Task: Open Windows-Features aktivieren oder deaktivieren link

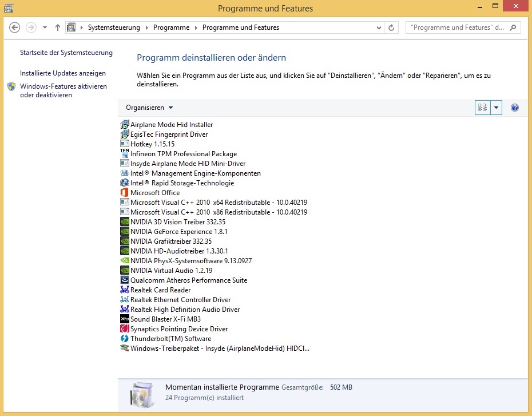Action: coord(63,90)
